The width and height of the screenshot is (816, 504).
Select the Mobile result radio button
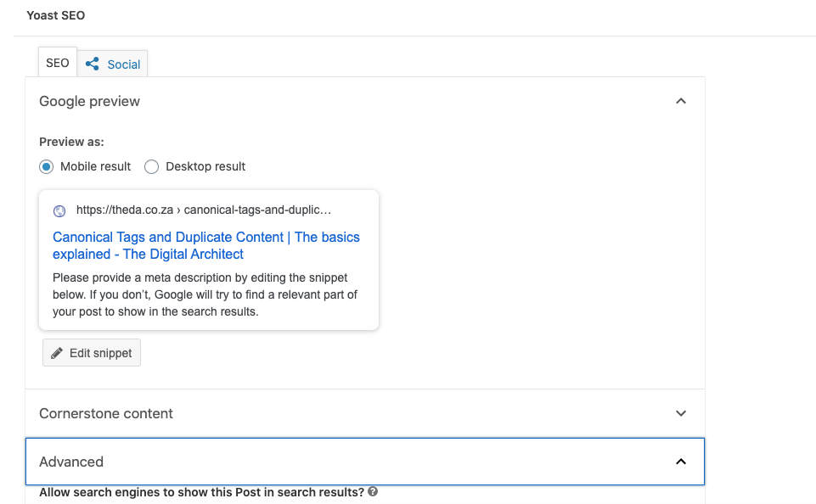click(47, 167)
